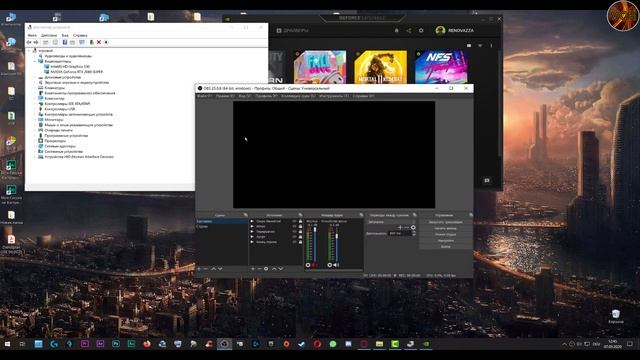Click three-dots more icon in GeForce Experience
640x360 pixels.
pyautogui.click(x=491, y=46)
